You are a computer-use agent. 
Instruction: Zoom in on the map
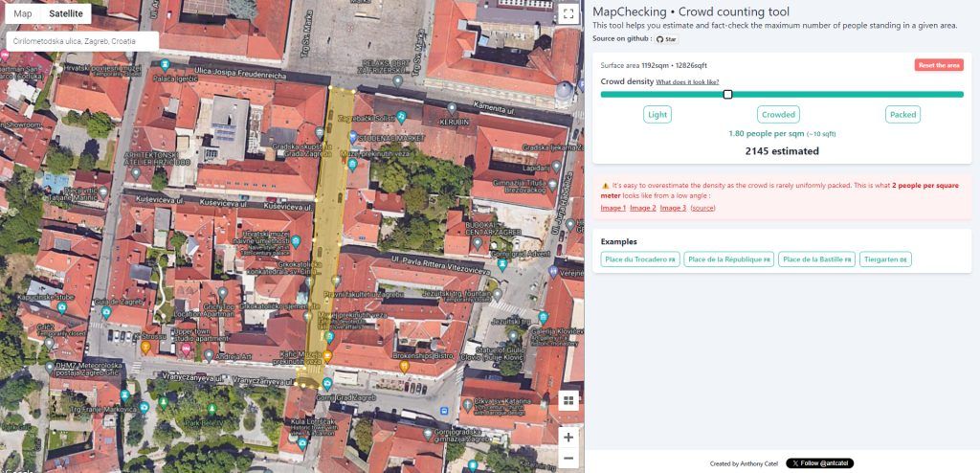(x=568, y=437)
